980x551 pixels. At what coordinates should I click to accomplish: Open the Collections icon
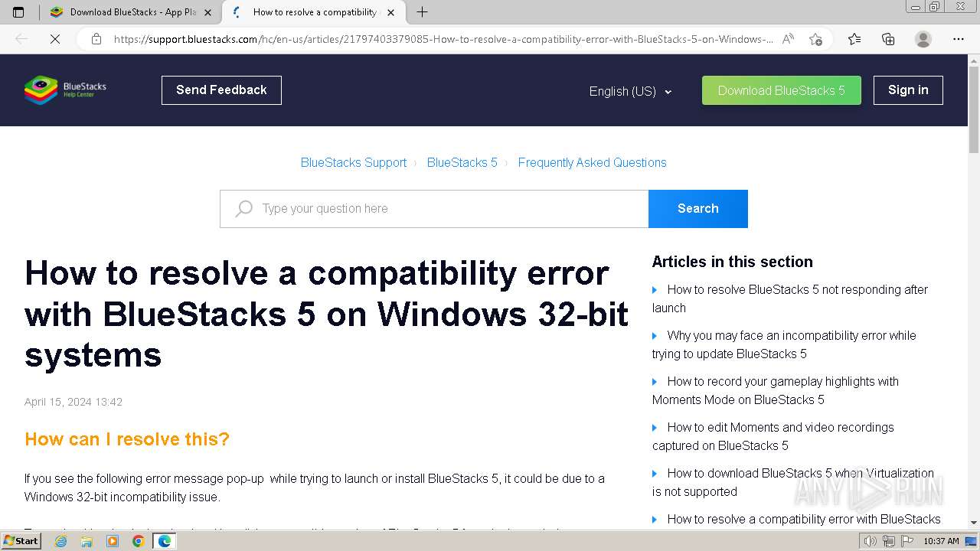point(888,39)
